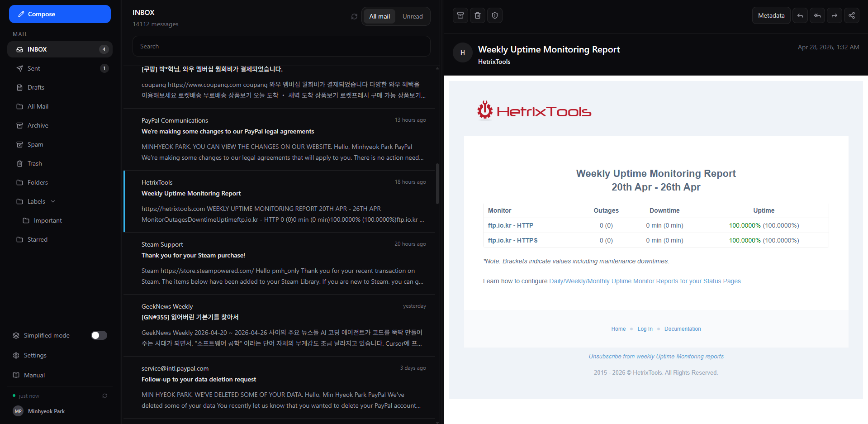
Task: Delete the open email with the trash icon
Action: [478, 15]
